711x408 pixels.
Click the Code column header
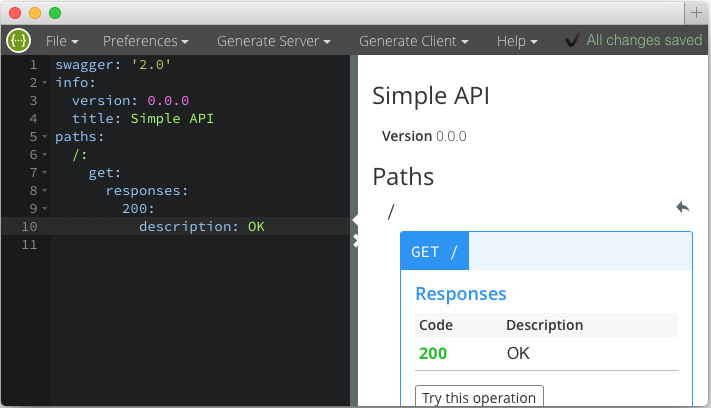click(x=436, y=325)
